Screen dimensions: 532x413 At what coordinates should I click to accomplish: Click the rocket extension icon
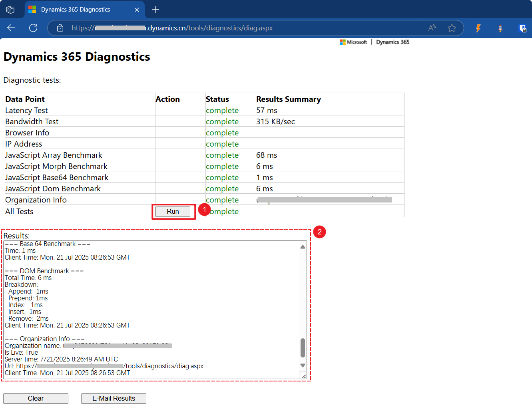coord(500,28)
